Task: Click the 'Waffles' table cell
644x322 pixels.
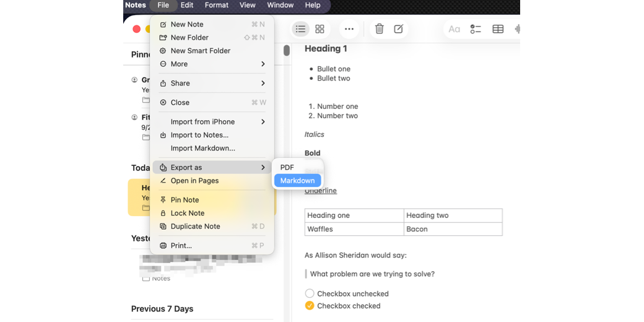Action: [x=354, y=228]
